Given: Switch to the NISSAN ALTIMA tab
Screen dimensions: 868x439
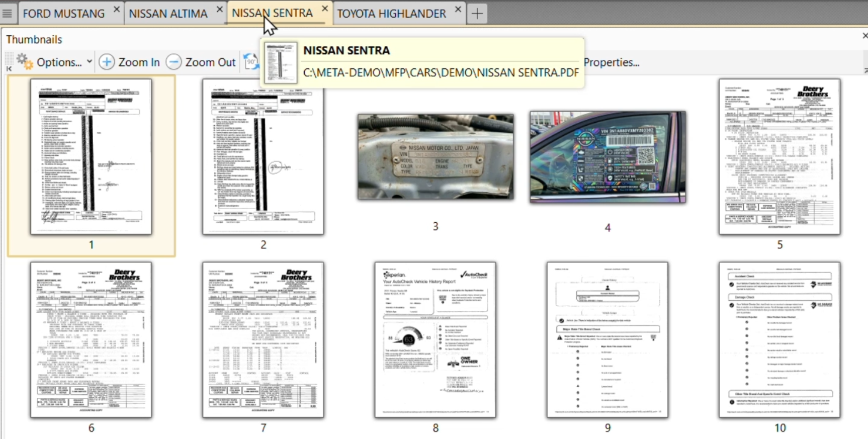Looking at the screenshot, I should (168, 14).
